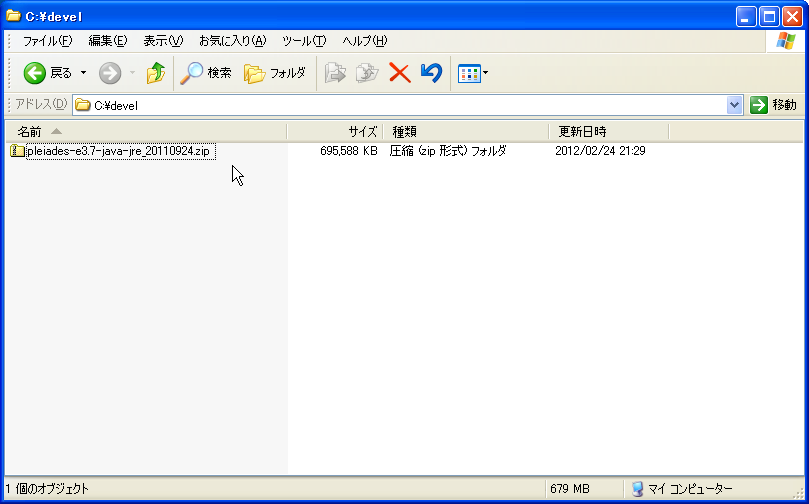The width and height of the screenshot is (809, 504).
Task: Click the 679 MB status bar entry
Action: click(x=570, y=489)
